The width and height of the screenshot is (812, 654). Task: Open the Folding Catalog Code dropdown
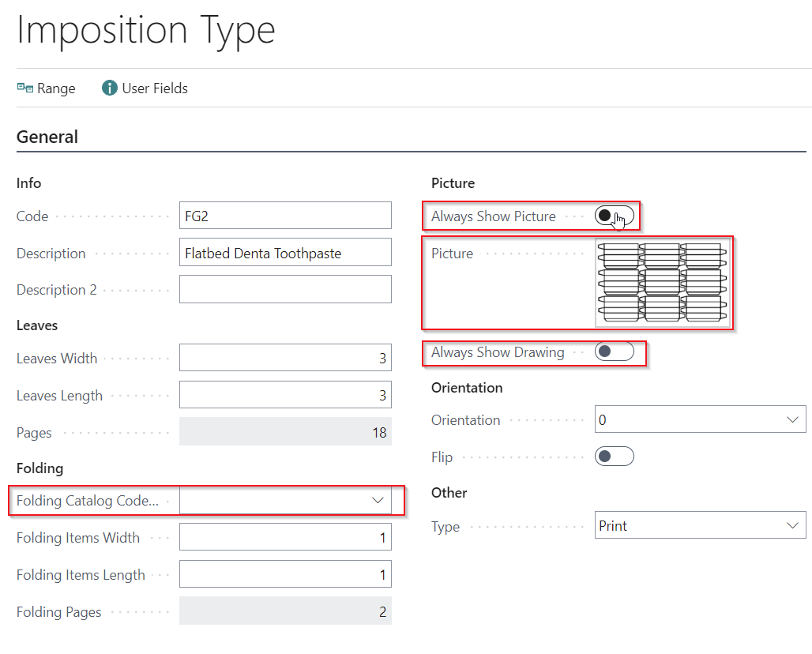377,501
